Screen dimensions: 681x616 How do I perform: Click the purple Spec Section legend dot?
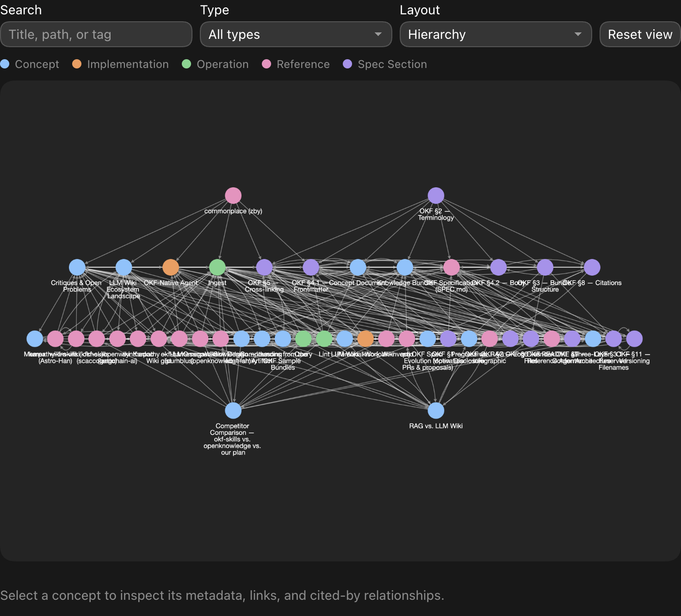(347, 64)
